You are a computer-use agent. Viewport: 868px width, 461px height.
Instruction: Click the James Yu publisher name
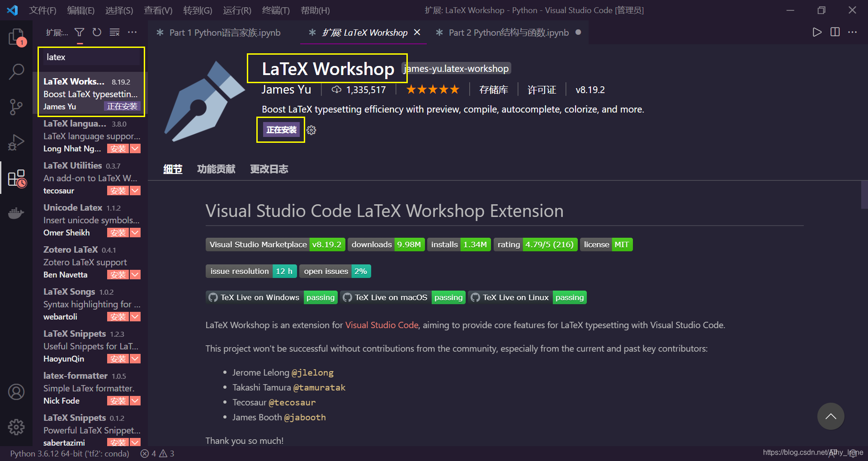click(286, 89)
